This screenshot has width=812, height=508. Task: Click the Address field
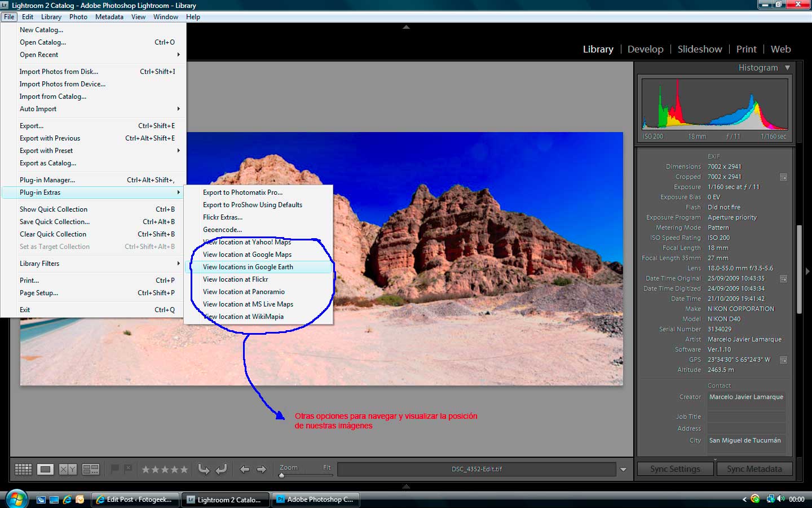click(747, 428)
